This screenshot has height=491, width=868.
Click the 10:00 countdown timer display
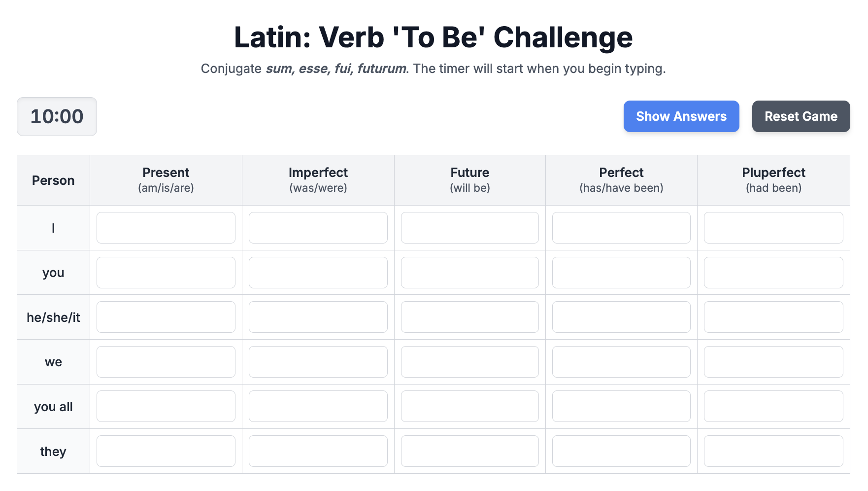pyautogui.click(x=57, y=116)
